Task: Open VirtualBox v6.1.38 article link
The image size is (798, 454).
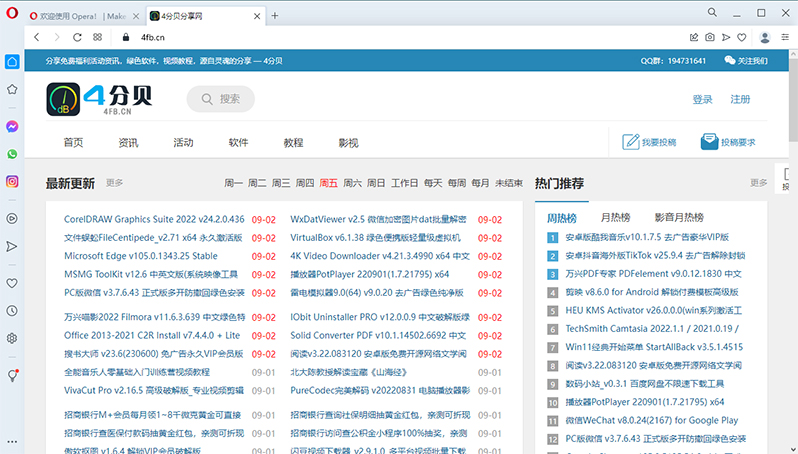Action: coord(376,238)
